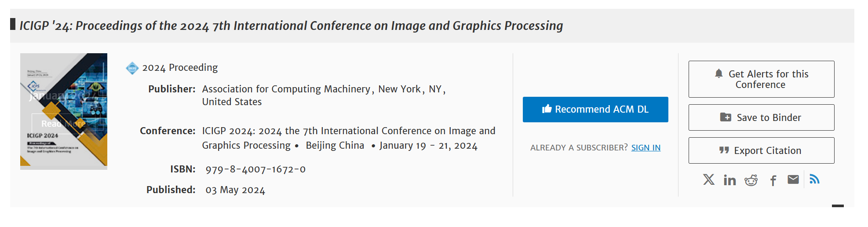Open the RSS feed icon
868x227 pixels.
[814, 179]
